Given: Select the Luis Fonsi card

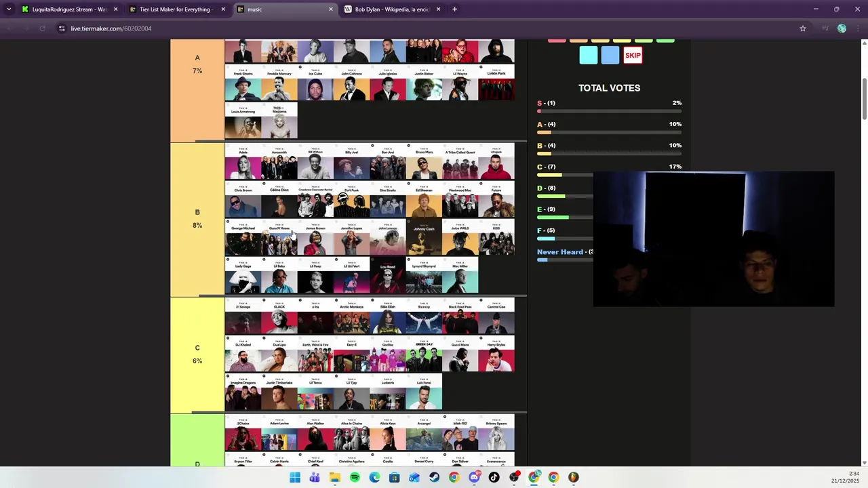Looking at the screenshot, I should pyautogui.click(x=424, y=393).
